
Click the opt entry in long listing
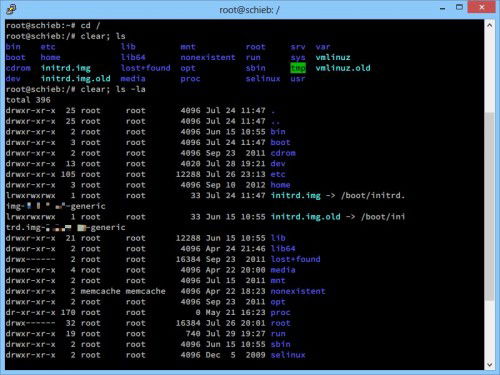(278, 302)
